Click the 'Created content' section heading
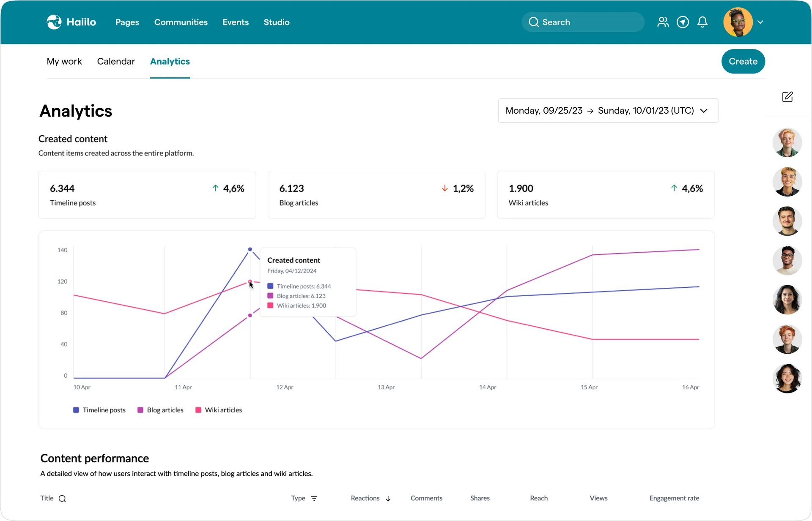 click(73, 139)
